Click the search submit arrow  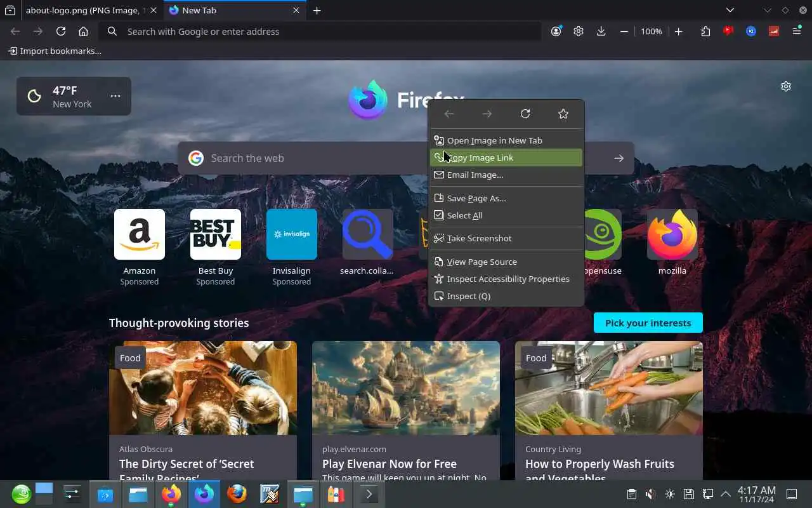(619, 158)
